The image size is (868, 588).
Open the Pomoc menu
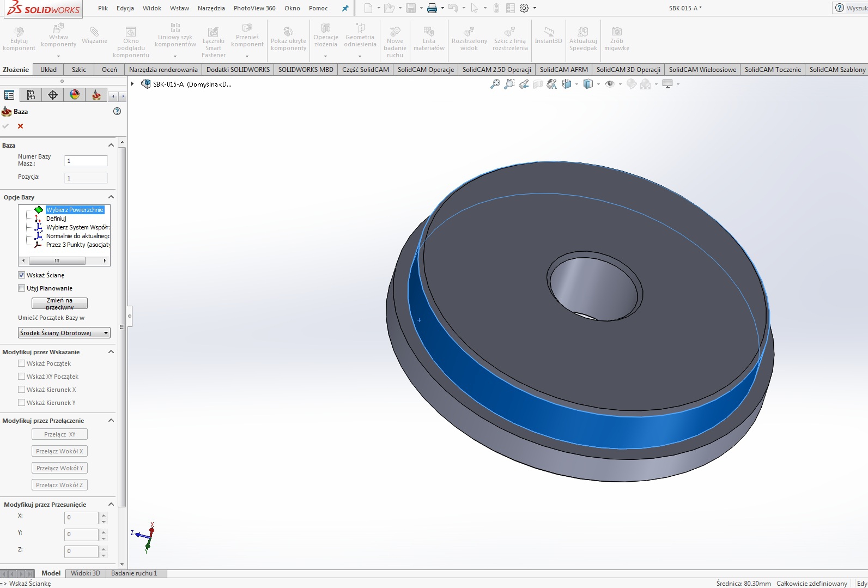(x=318, y=8)
